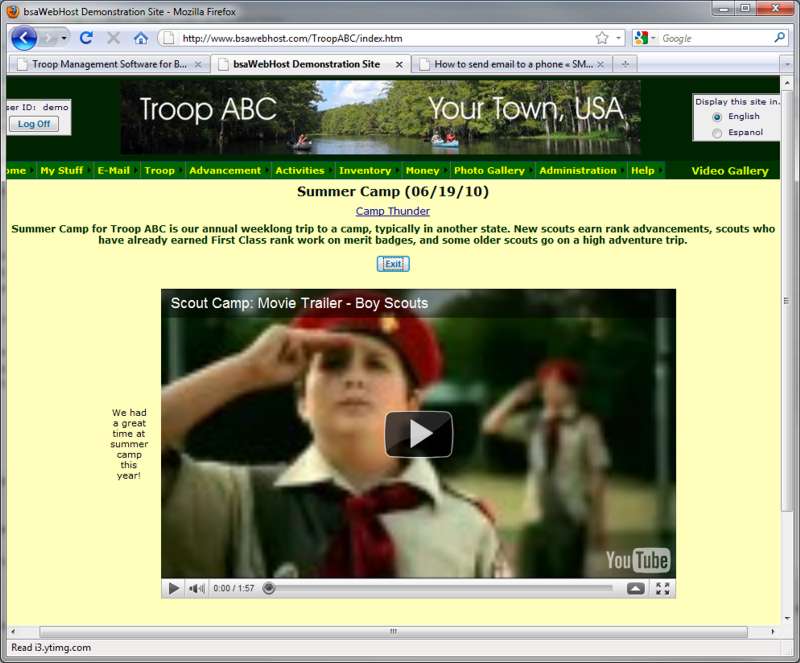The width and height of the screenshot is (800, 663).
Task: Click the Troop ABC banner image
Action: [380, 117]
